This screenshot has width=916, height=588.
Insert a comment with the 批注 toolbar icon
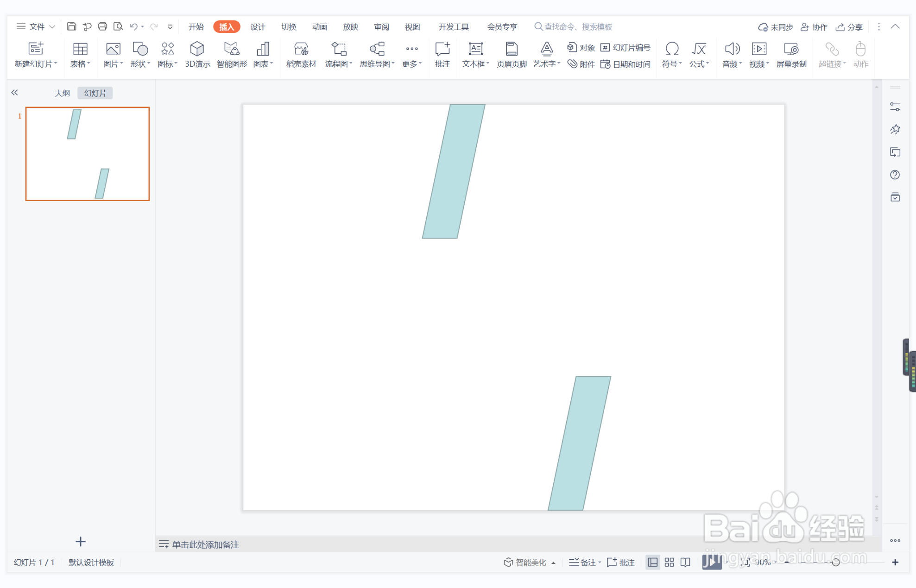click(x=442, y=54)
